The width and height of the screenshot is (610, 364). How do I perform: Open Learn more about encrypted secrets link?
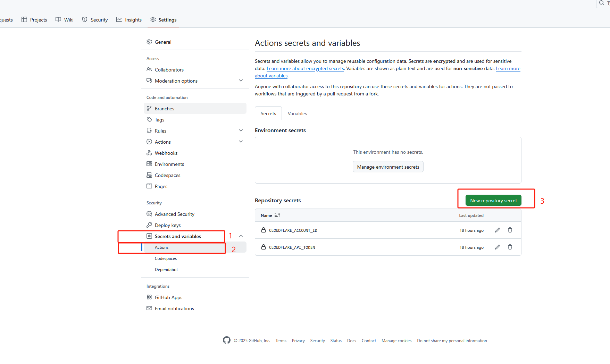305,69
